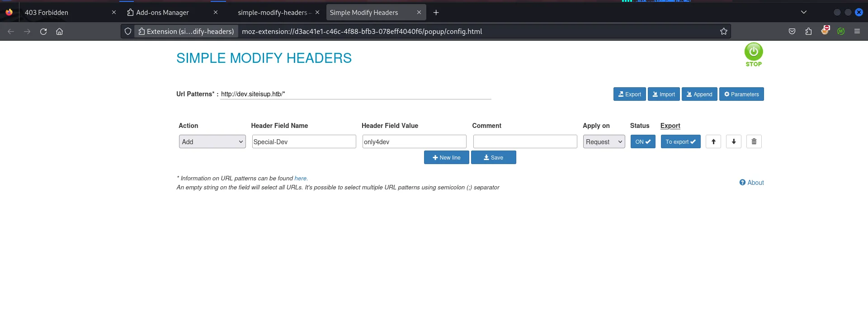868x311 pixels.
Task: Click the Export button
Action: click(x=630, y=94)
